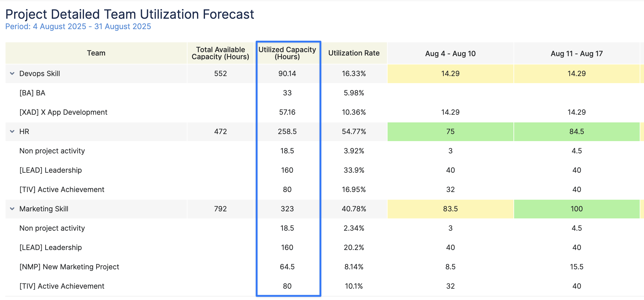Screen dimensions: 644x300
Task: Select [NMP] New Marketing Project row
Action: [x=69, y=267]
